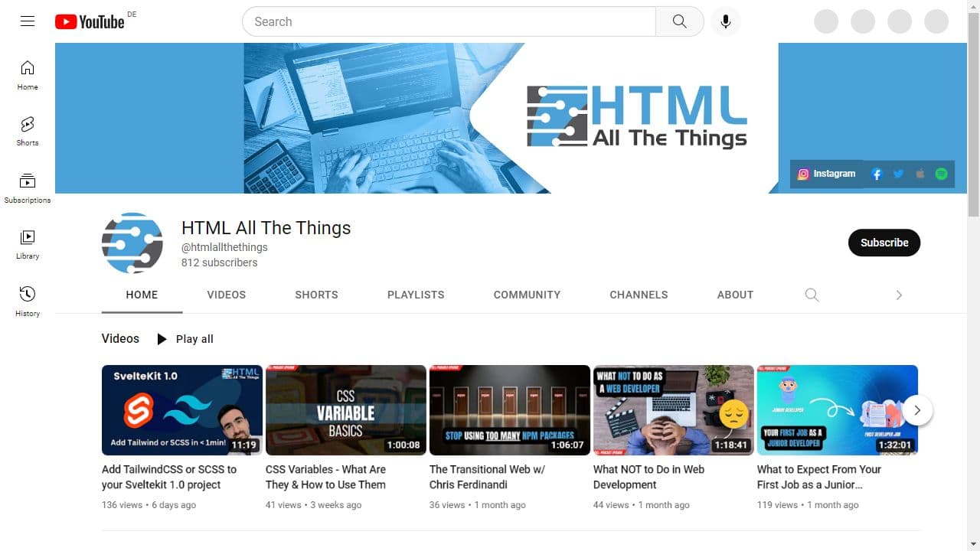The height and width of the screenshot is (551, 980).
Task: Click the HTML All The Things banner
Action: (511, 118)
